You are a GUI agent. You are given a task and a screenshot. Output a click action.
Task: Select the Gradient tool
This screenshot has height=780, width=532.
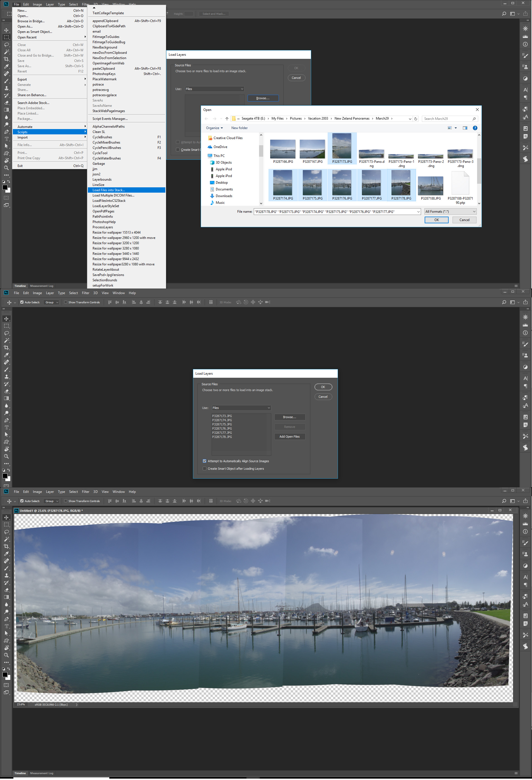[6, 110]
